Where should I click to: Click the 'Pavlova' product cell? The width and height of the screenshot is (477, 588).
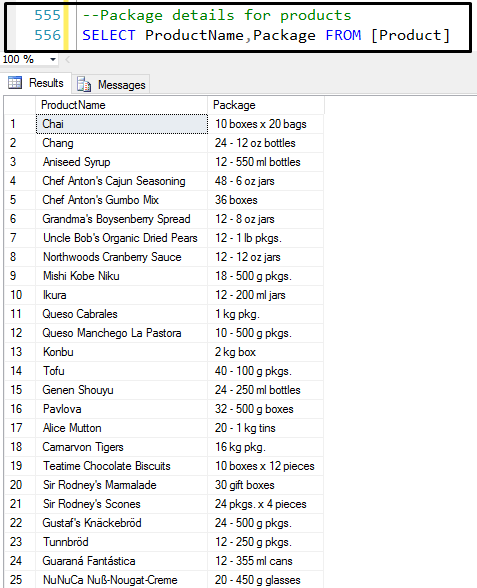point(122,409)
